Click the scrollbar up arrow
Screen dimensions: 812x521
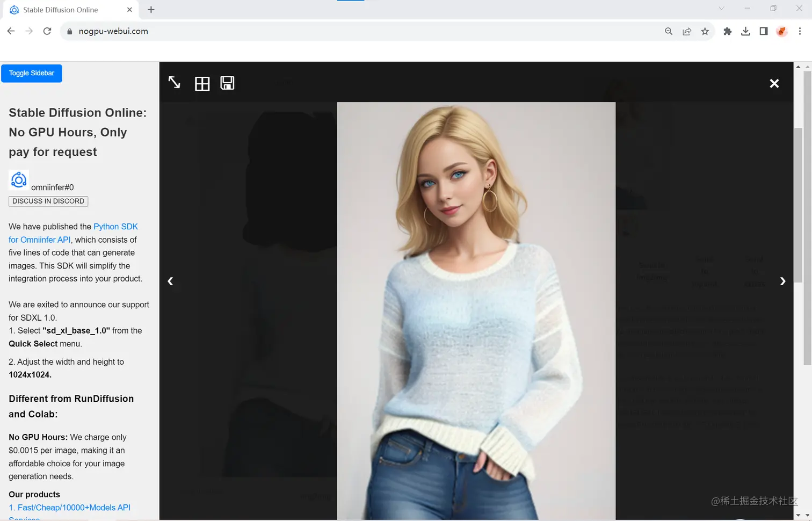(x=807, y=67)
